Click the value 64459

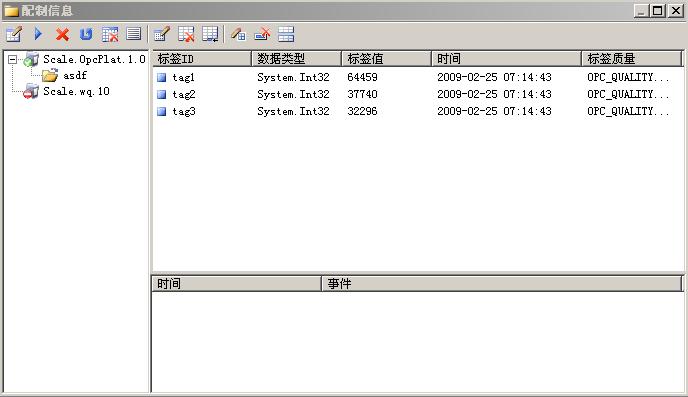[x=362, y=77]
